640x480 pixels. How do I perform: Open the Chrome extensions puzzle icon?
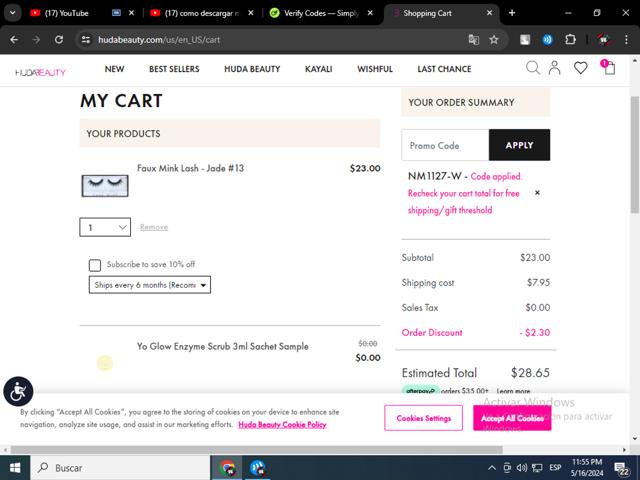[x=570, y=40]
